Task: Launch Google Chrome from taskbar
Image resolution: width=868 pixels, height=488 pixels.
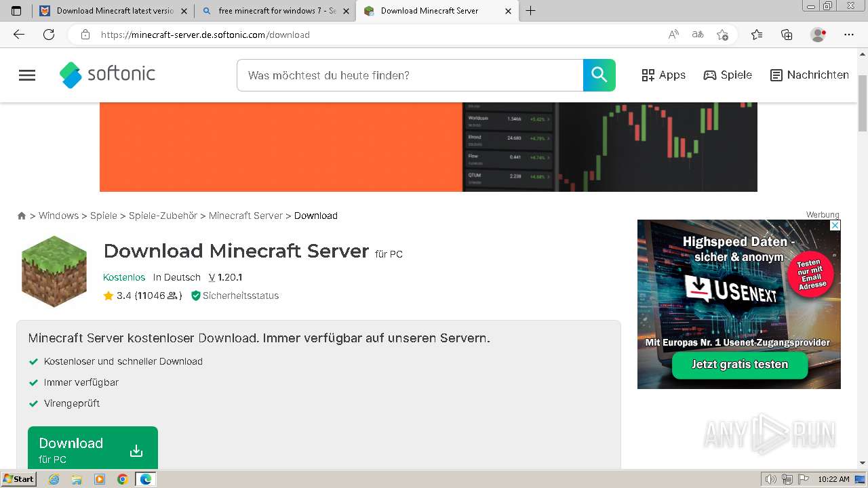Action: coord(122,479)
